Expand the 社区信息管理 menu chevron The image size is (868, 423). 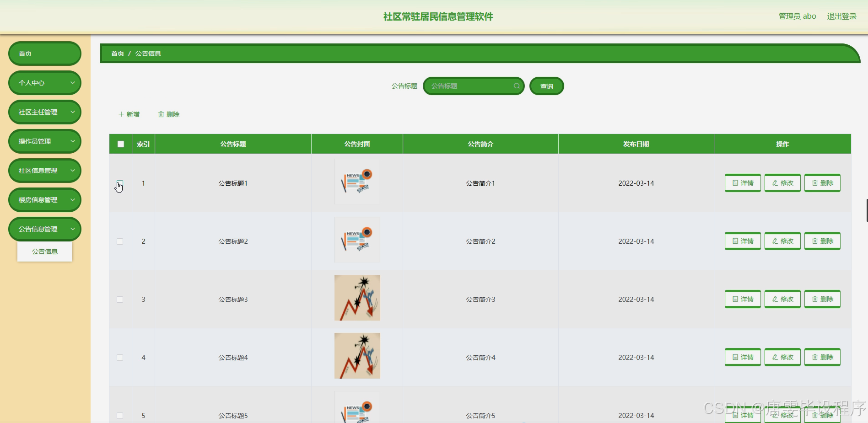pyautogui.click(x=72, y=171)
